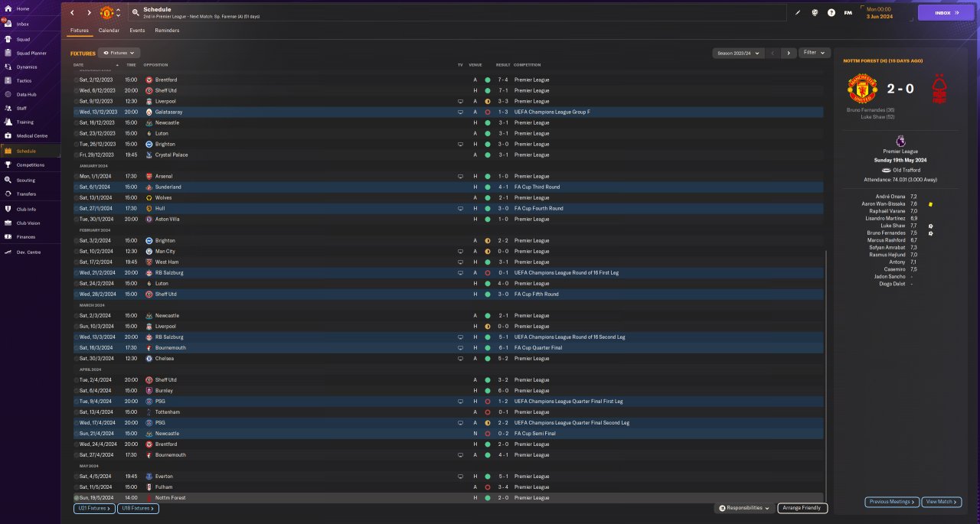
Task: Open the Inbox sidebar icon
Action: [8, 24]
